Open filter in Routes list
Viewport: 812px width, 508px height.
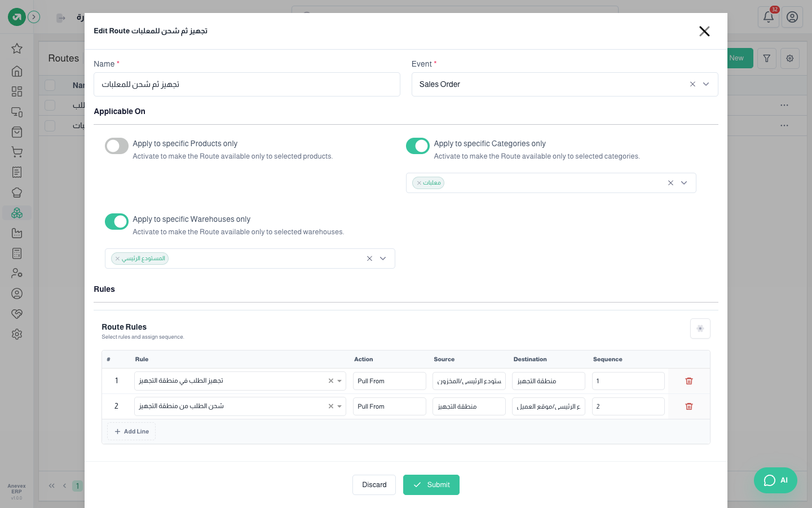(767, 58)
